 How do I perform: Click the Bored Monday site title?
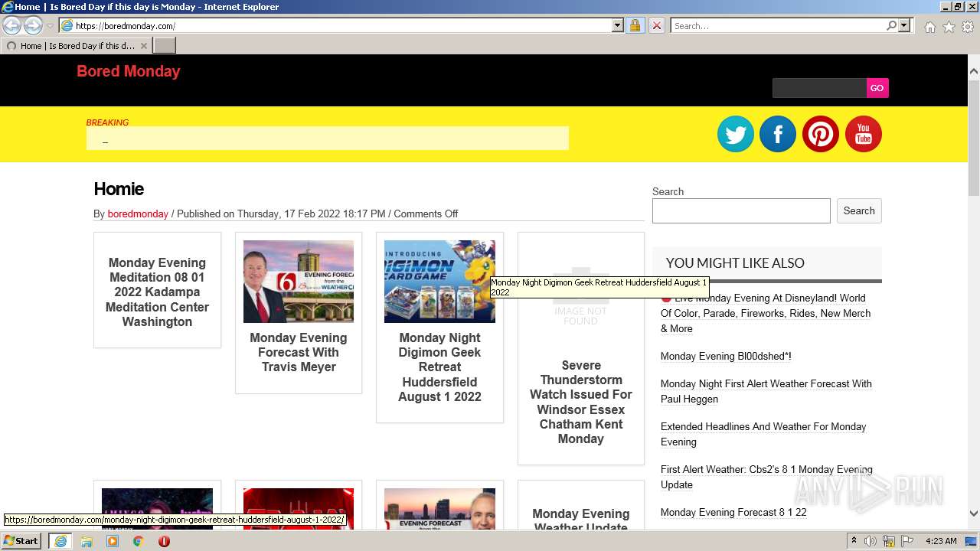[128, 71]
